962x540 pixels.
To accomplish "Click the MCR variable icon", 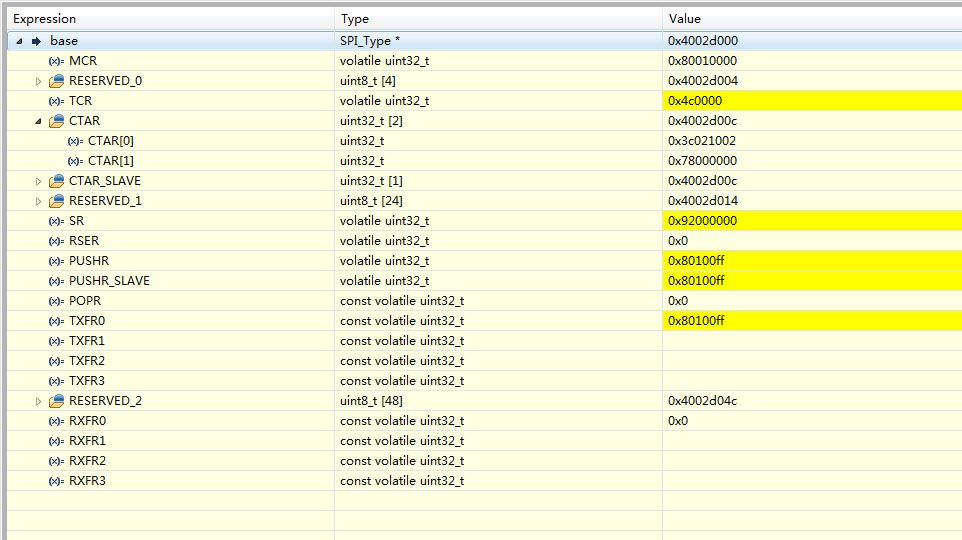I will (x=56, y=61).
